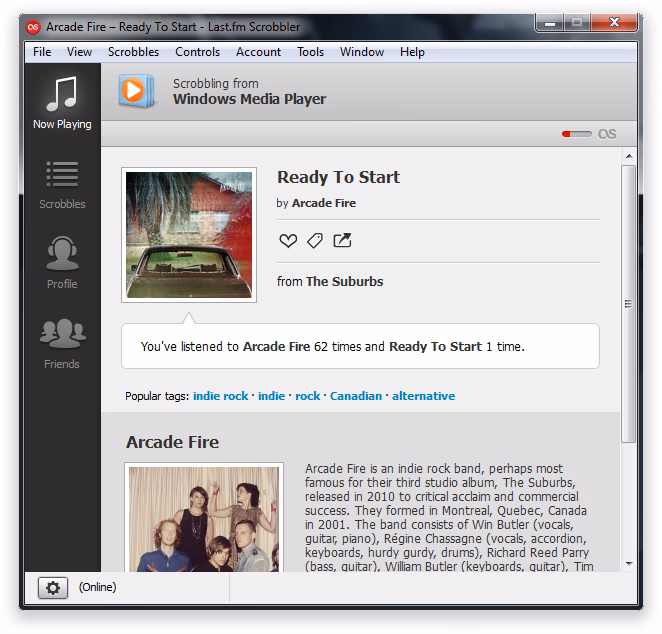This screenshot has height=634, width=662.
Task: Click the scrollbar up arrow
Action: pos(629,156)
